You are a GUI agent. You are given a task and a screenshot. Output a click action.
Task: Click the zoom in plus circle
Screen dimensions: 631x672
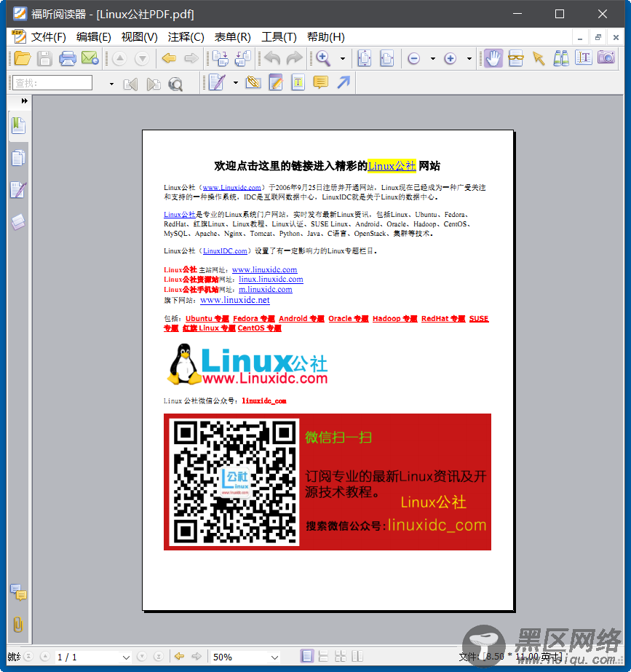point(451,58)
